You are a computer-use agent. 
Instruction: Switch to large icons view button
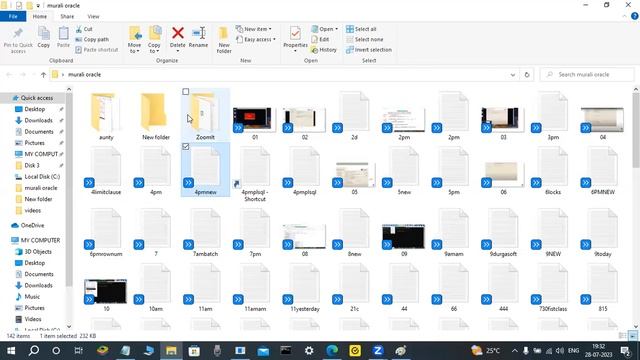point(633,336)
